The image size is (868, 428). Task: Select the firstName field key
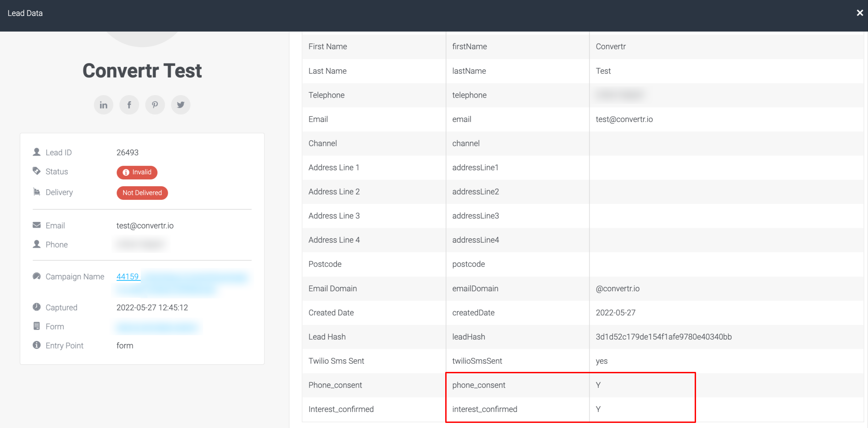469,47
